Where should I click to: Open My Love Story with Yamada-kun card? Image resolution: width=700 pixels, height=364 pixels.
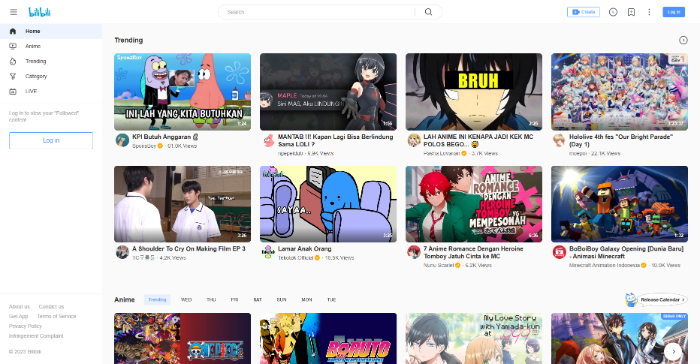pos(474,339)
